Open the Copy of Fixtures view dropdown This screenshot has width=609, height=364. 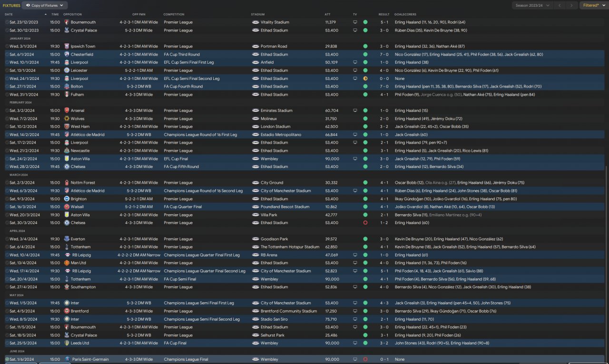click(x=45, y=6)
